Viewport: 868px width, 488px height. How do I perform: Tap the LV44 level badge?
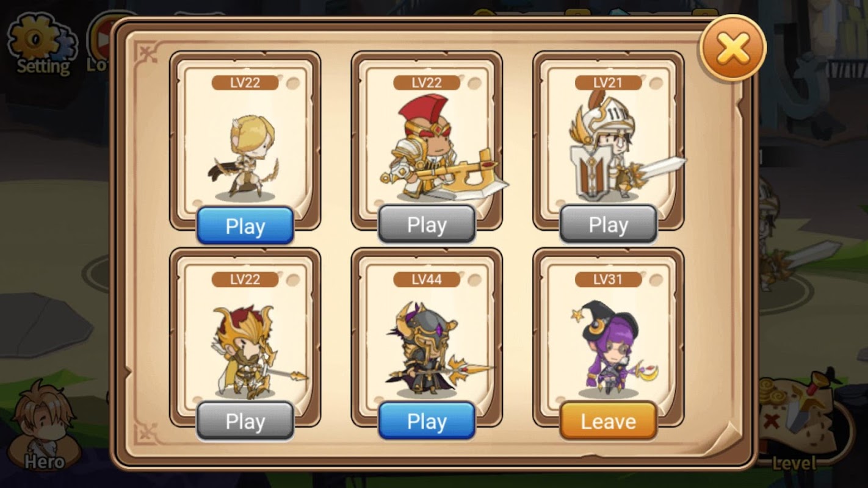(x=427, y=279)
